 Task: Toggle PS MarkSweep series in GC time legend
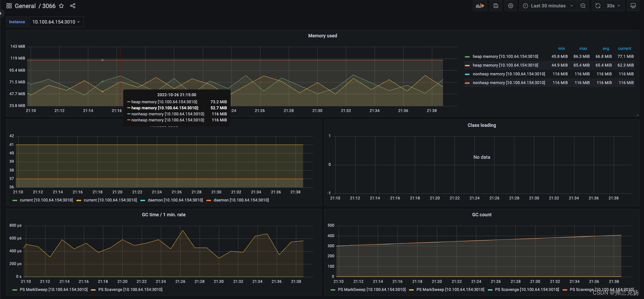coord(54,290)
